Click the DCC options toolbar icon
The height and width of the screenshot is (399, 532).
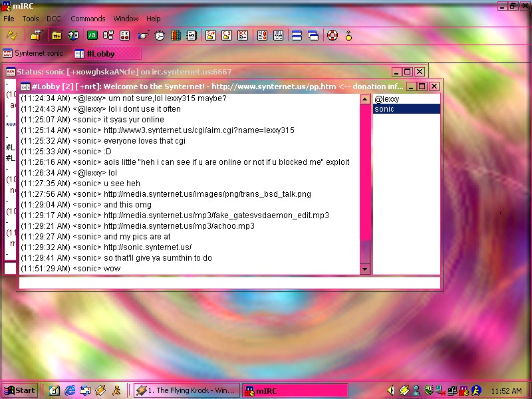(243, 35)
